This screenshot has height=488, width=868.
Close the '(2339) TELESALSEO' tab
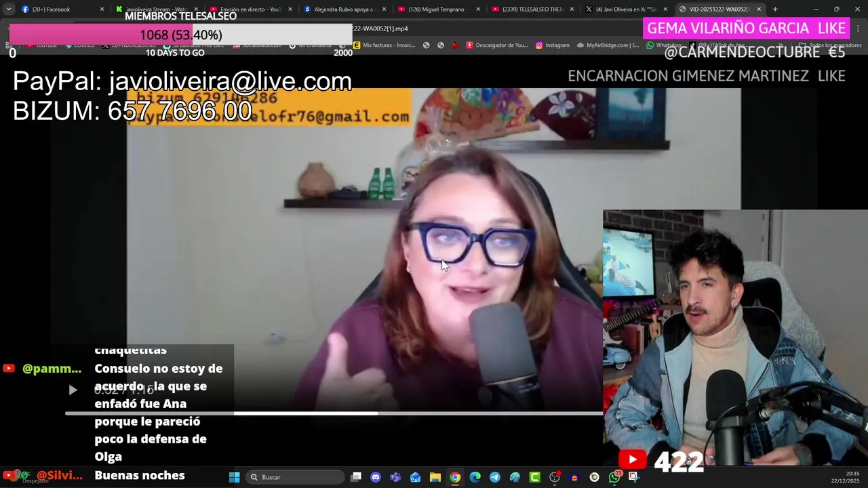point(572,9)
